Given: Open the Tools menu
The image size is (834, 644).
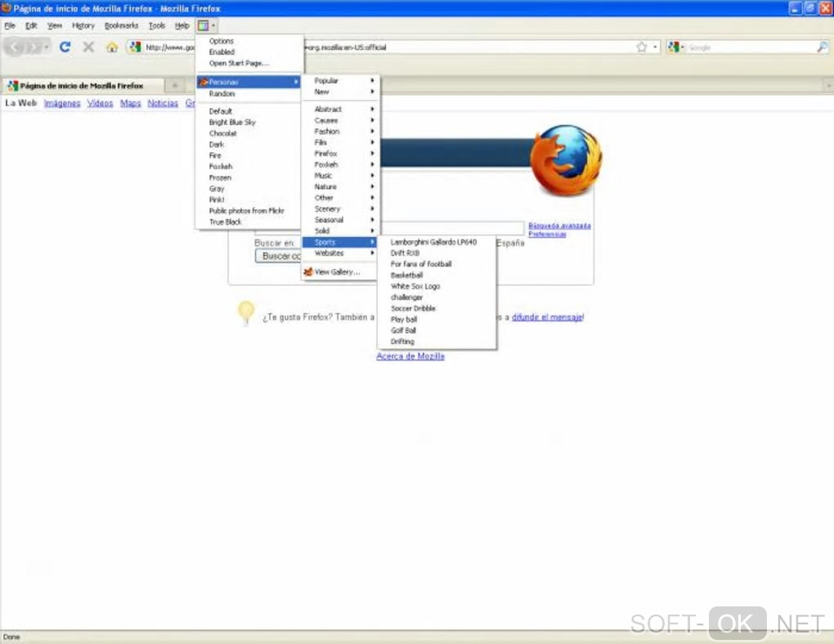Looking at the screenshot, I should [x=157, y=25].
